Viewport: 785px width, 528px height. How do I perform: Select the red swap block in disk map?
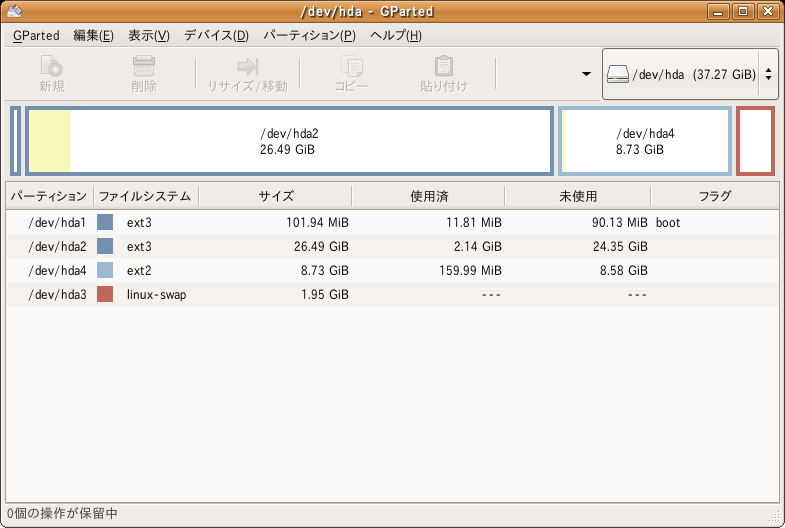755,141
